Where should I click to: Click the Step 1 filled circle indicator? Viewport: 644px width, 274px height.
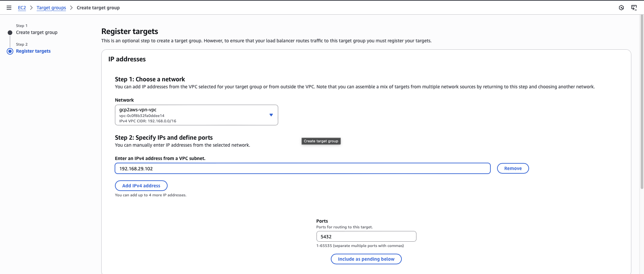(10, 33)
